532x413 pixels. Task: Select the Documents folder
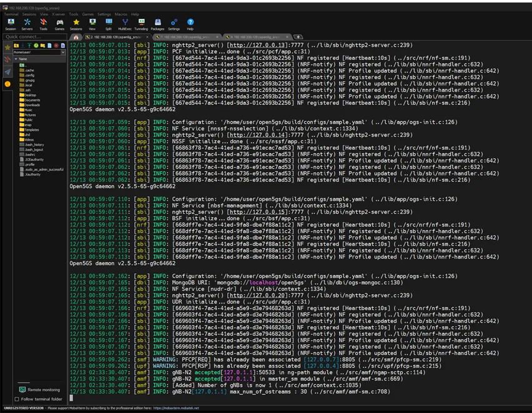[x=30, y=100]
